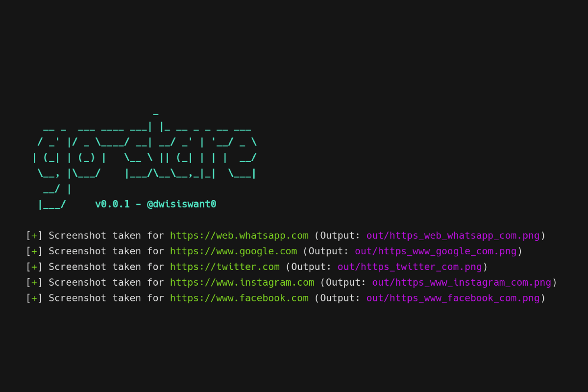Click "Screenshot taken for" on the facebook line
This screenshot has width=588, height=392.
click(x=106, y=298)
